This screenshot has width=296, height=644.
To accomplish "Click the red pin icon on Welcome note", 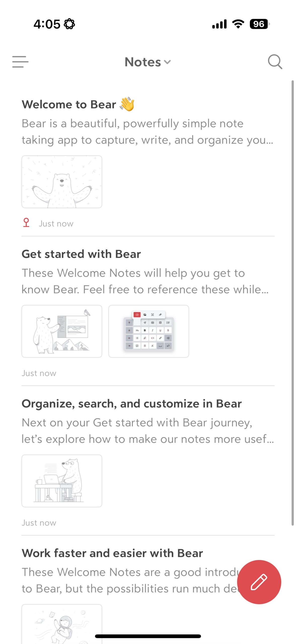I will (26, 223).
